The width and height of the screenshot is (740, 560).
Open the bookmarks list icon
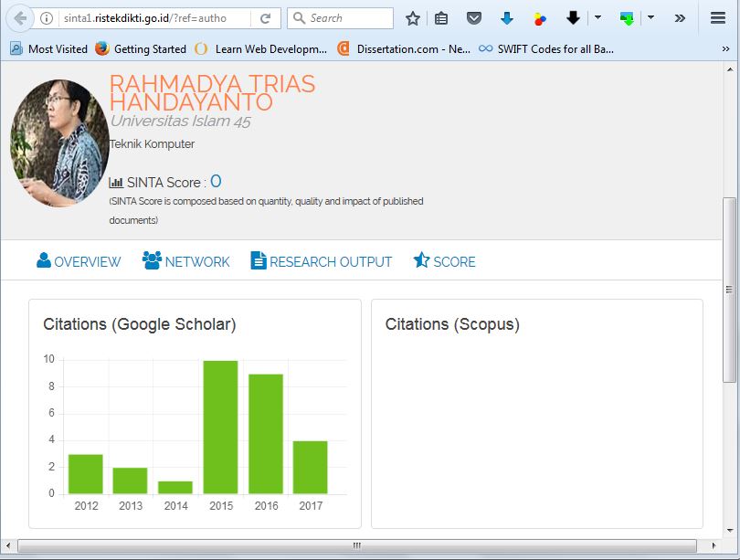(441, 18)
